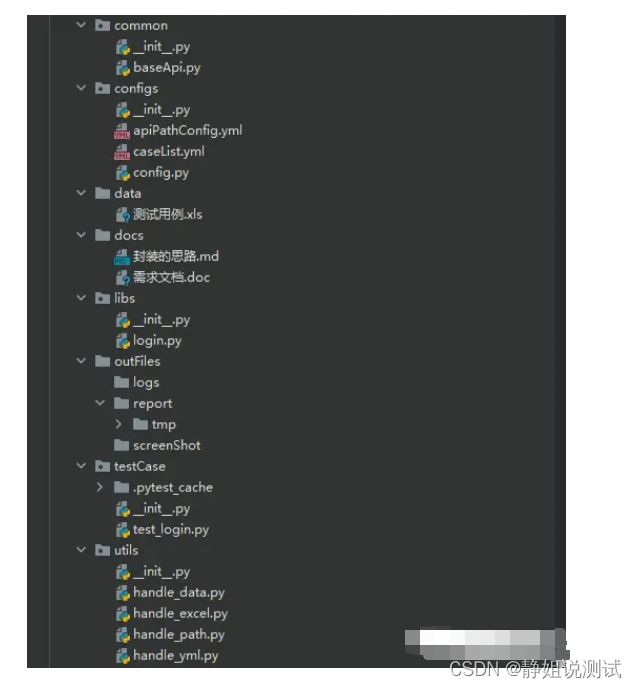This screenshot has width=637, height=688.
Task: Open handle_yml.py file name
Action: (x=176, y=656)
